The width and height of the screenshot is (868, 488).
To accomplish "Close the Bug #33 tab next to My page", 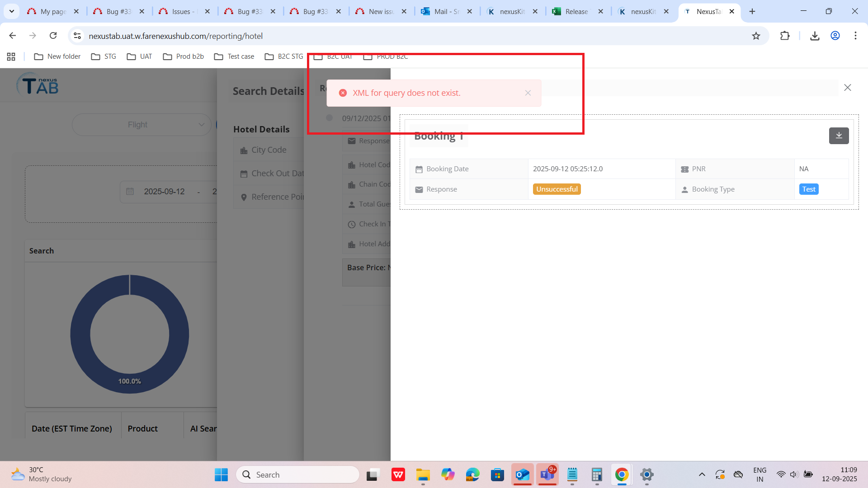I will (x=142, y=11).
